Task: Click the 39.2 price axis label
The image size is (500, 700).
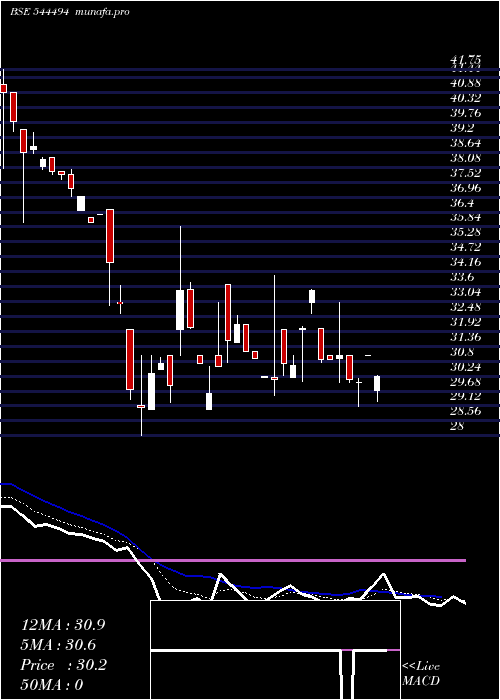Action: 462,128
